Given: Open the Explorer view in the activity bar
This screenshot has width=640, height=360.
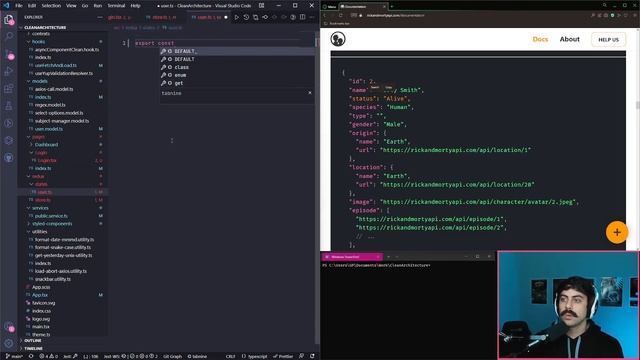Looking at the screenshot, I should [x=9, y=19].
